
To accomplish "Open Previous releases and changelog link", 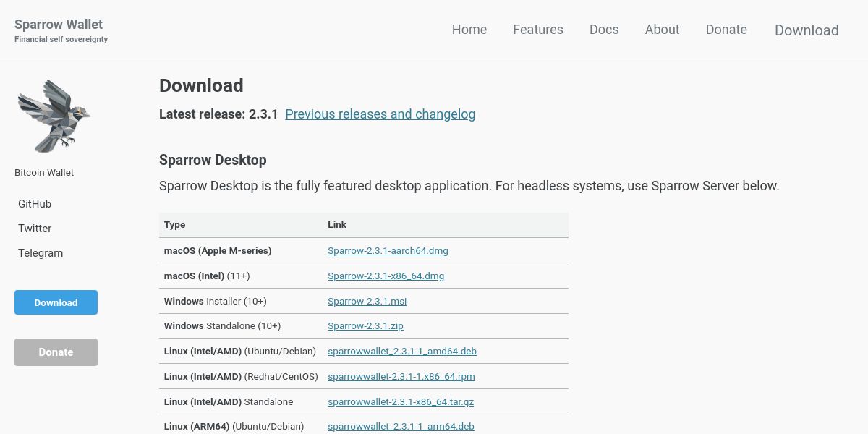I will pos(380,114).
